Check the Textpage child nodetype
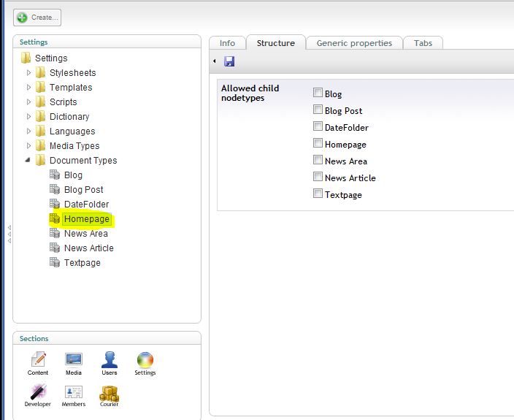This screenshot has width=514, height=420. [x=318, y=193]
